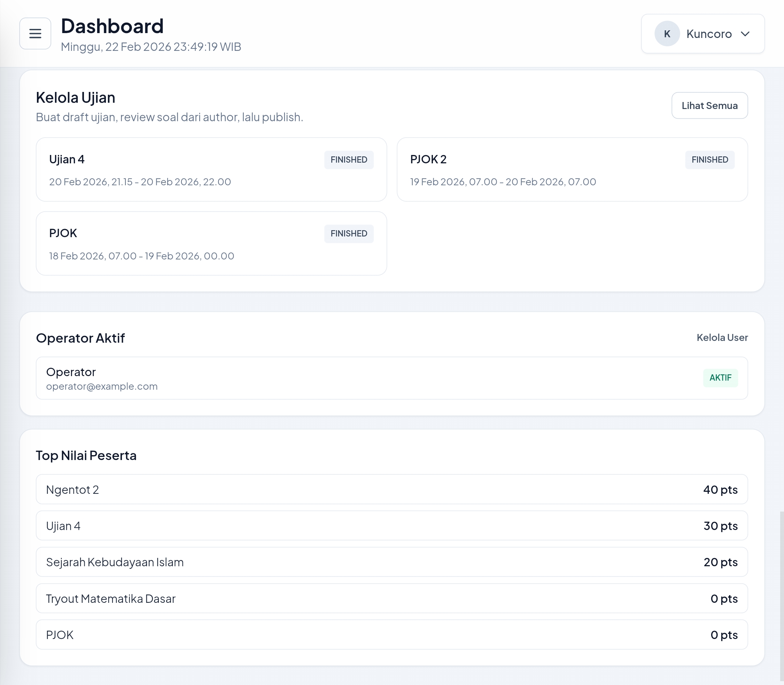Click Lihat Semua button

pyautogui.click(x=709, y=106)
